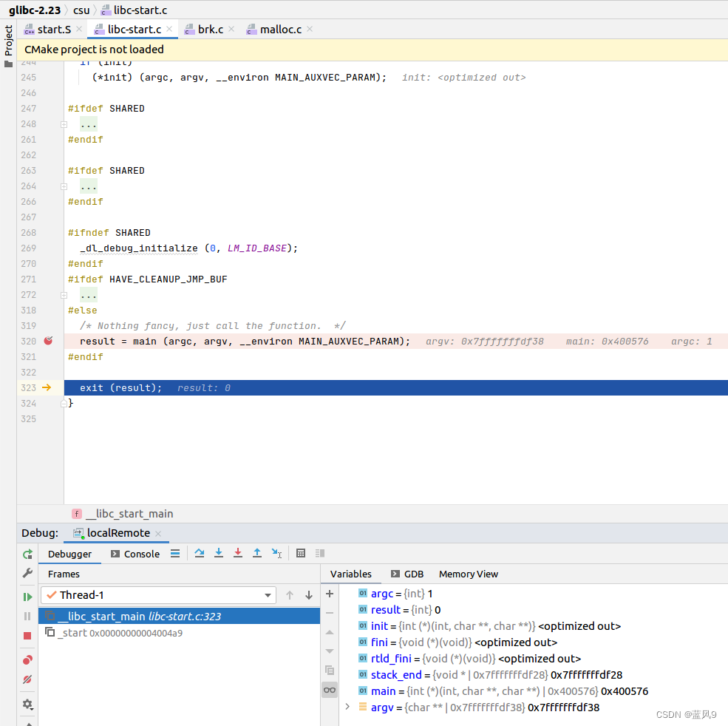Select the Variables tab
This screenshot has width=728, height=726.
click(350, 574)
